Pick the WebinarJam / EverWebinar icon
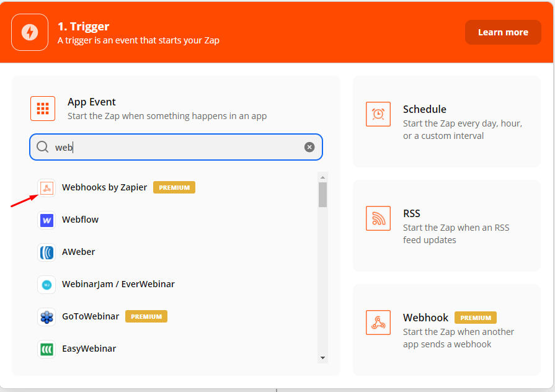 pyautogui.click(x=47, y=285)
